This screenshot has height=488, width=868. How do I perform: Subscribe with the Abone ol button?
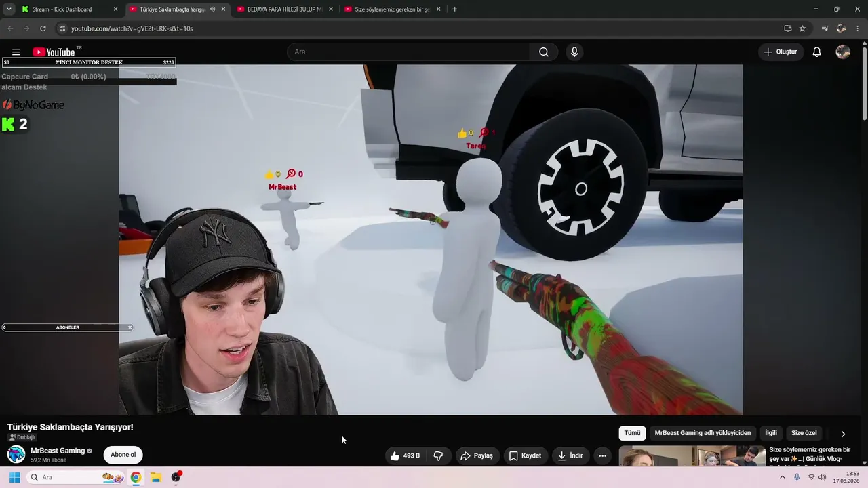(123, 455)
